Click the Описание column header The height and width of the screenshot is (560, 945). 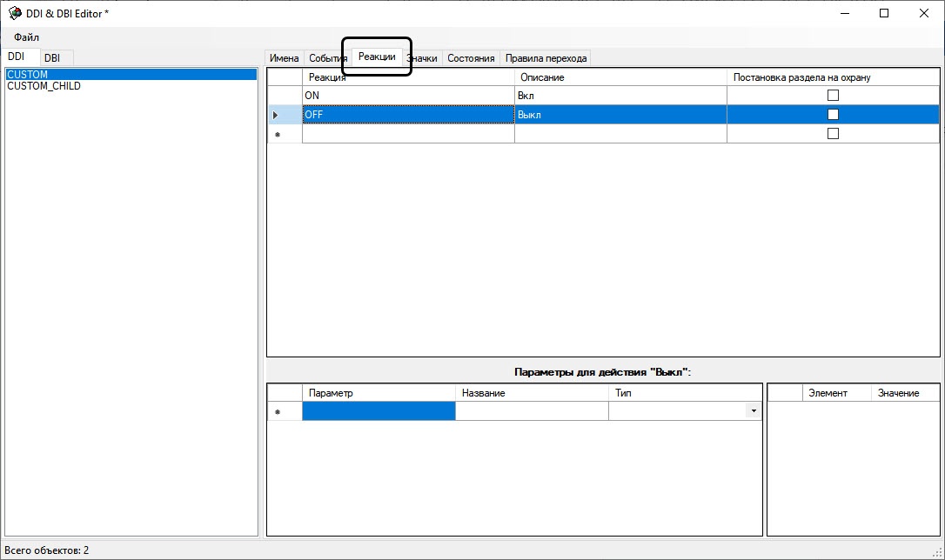tap(620, 77)
